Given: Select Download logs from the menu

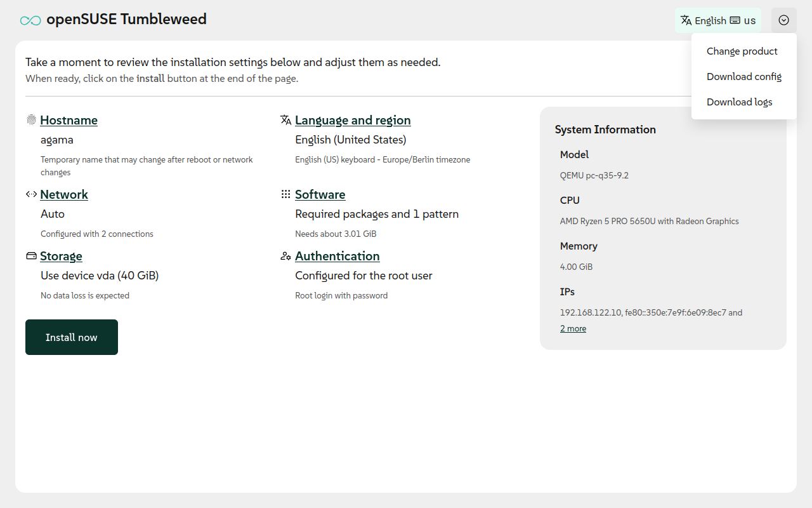Looking at the screenshot, I should tap(739, 102).
